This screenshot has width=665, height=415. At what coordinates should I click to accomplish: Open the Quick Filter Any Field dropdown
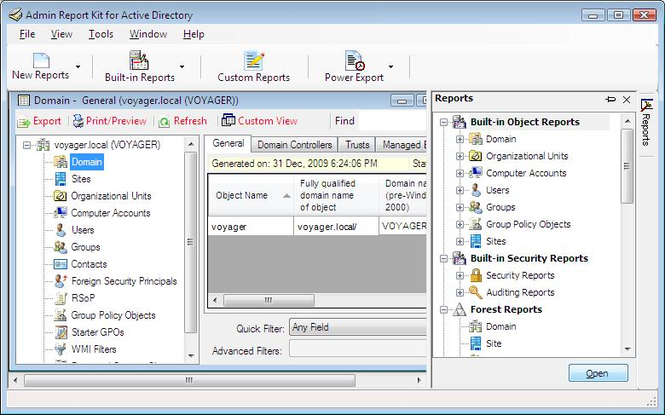[x=358, y=327]
